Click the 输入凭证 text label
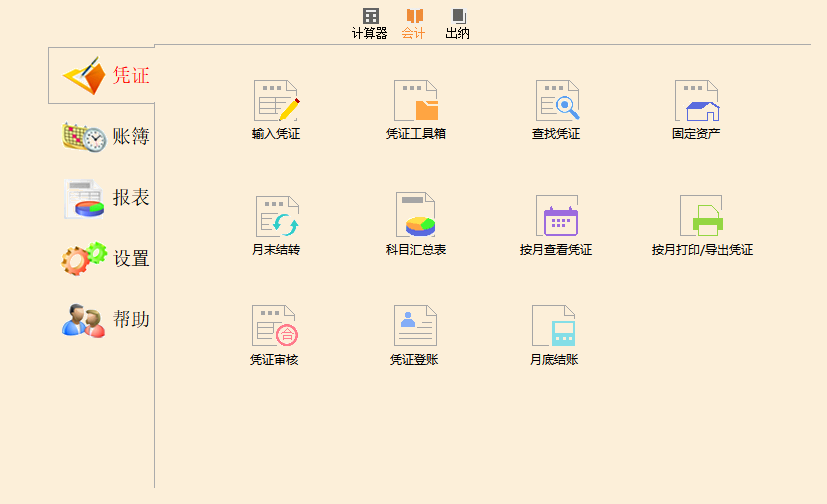Viewport: 827px width, 504px height. (276, 134)
